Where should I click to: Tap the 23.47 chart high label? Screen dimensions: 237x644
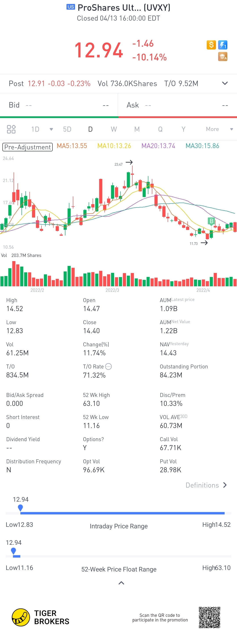[118, 164]
